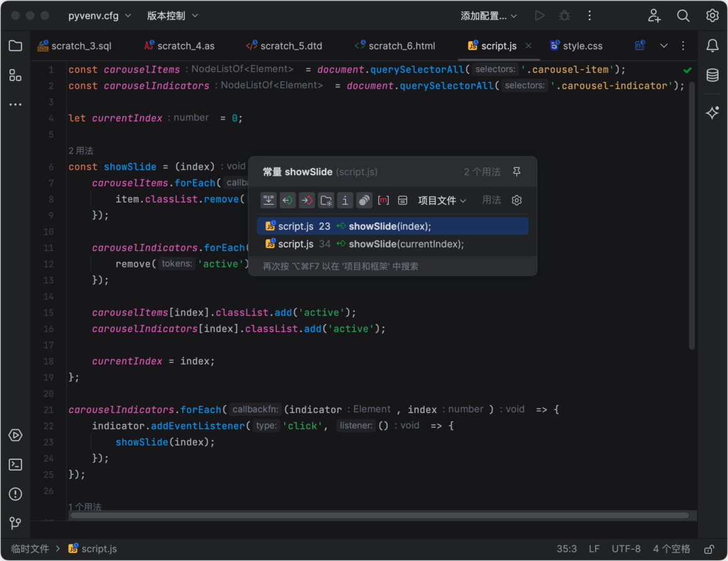Toggle the overlapping circles filter button

tap(364, 200)
